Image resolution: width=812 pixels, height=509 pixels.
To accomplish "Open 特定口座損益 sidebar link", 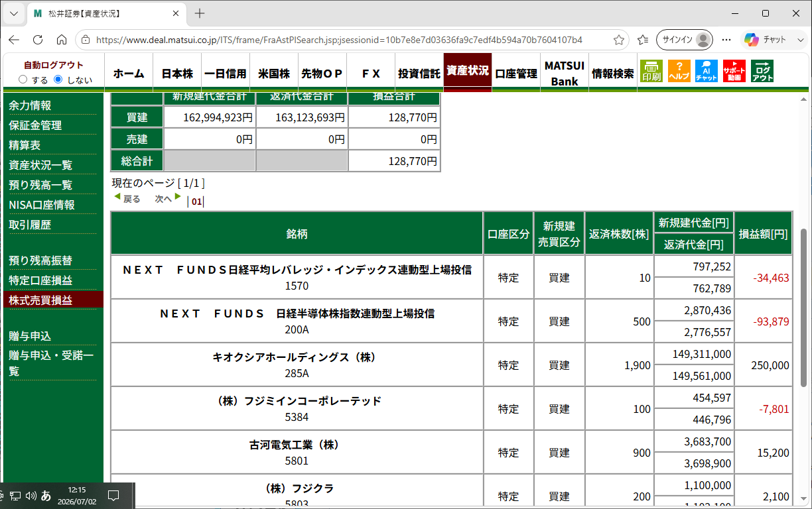I will (x=40, y=280).
